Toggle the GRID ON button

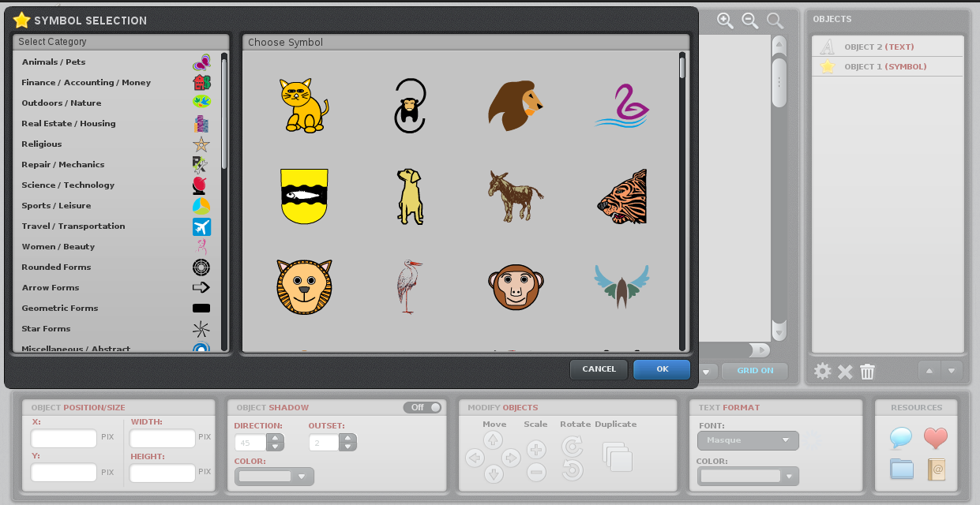(x=755, y=370)
